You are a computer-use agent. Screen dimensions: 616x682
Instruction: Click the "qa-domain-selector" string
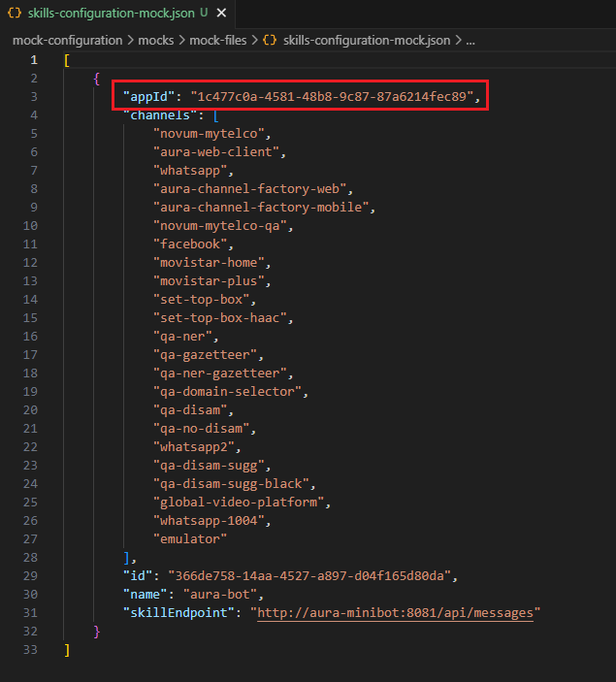228,392
